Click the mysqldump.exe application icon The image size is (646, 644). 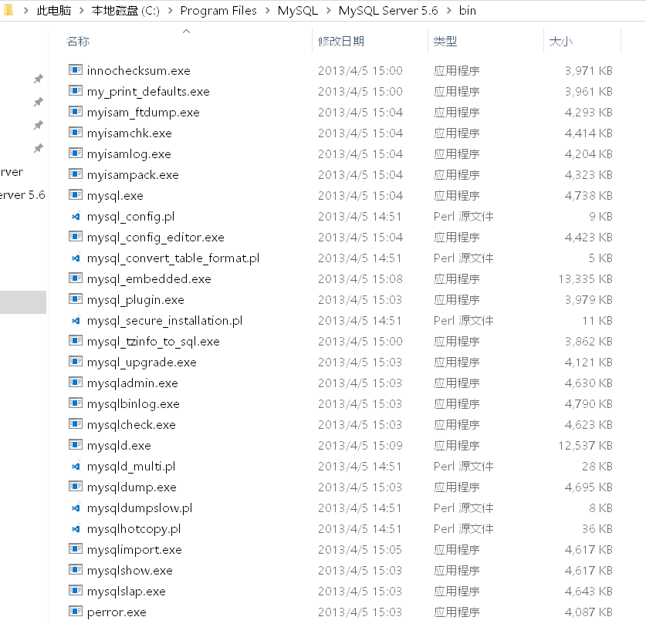coord(76,487)
